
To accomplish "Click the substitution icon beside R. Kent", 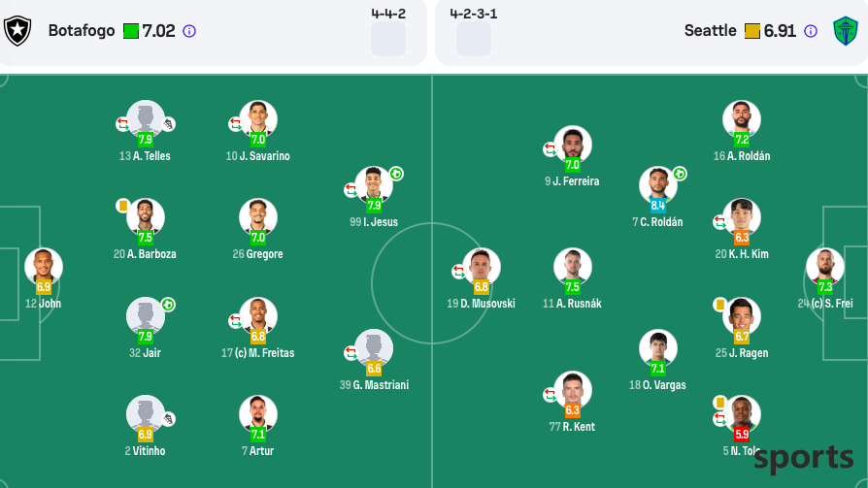I will point(550,395).
